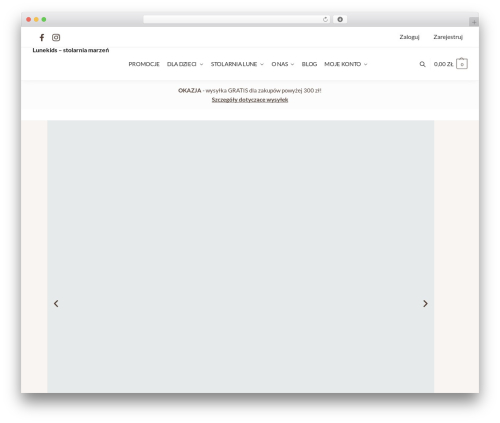Viewport: 500px width, 423px height.
Task: Click the OKAZJA shipping promo text
Action: point(250,90)
